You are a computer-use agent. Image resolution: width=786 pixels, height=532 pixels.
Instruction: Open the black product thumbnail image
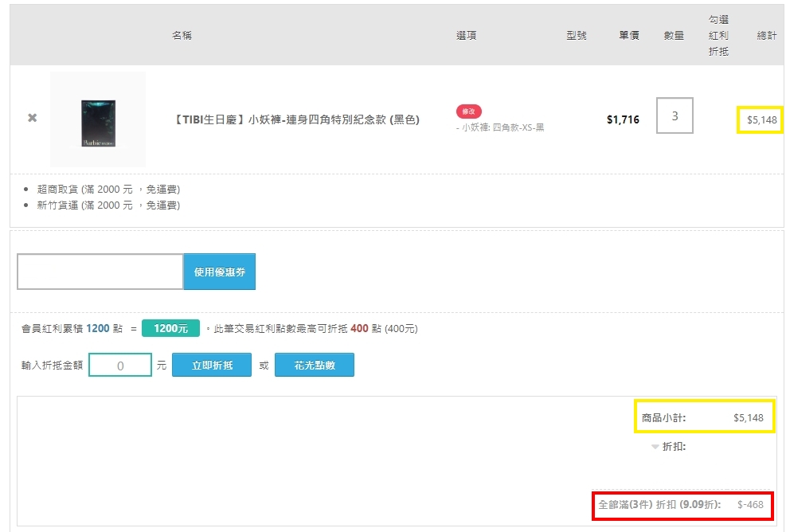click(98, 119)
